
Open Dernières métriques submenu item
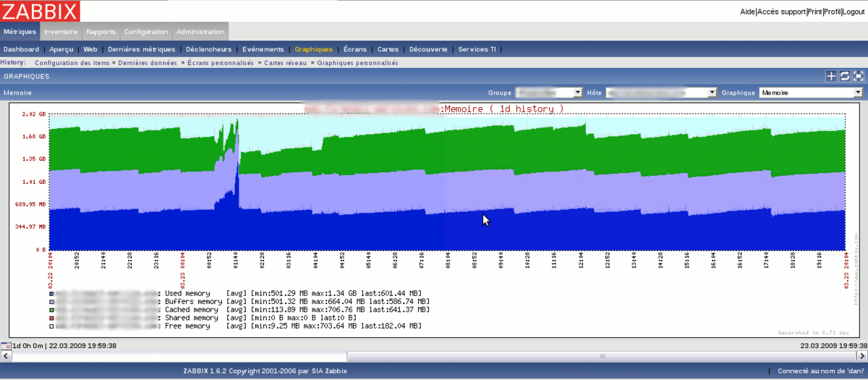coord(141,49)
